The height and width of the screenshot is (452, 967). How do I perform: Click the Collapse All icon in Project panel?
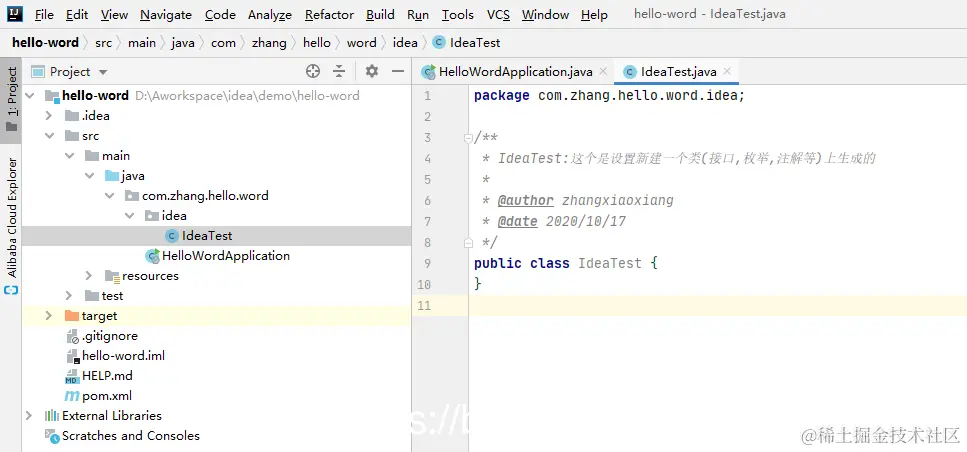[x=339, y=72]
